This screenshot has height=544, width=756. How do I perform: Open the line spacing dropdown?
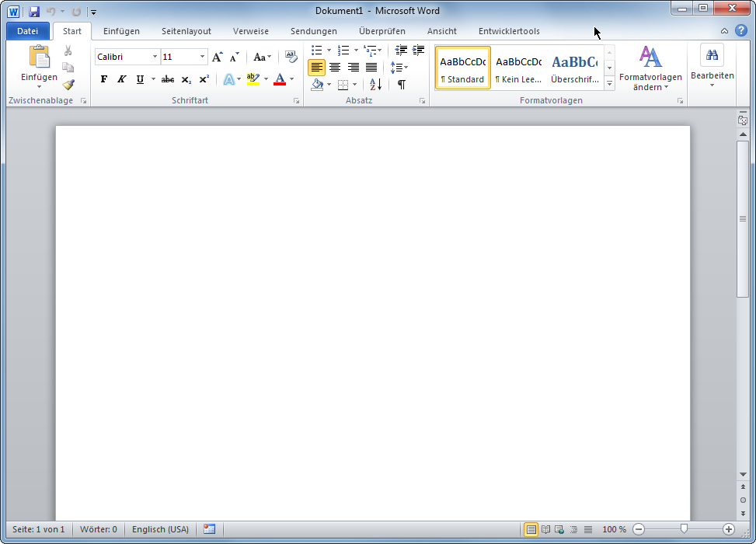399,68
